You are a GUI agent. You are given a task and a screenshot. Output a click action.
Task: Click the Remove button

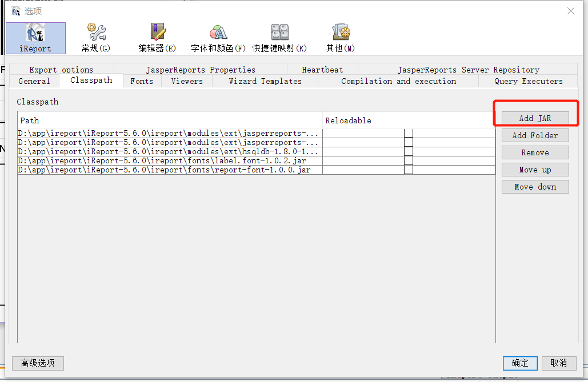point(535,152)
